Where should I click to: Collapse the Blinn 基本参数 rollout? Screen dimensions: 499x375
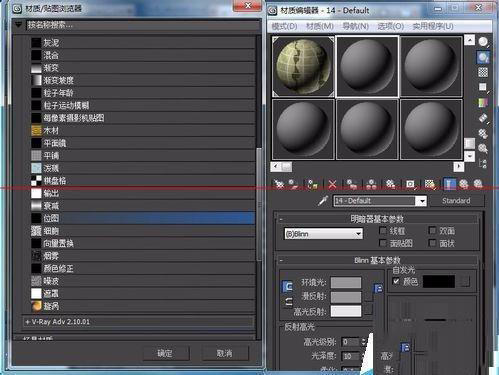click(281, 260)
